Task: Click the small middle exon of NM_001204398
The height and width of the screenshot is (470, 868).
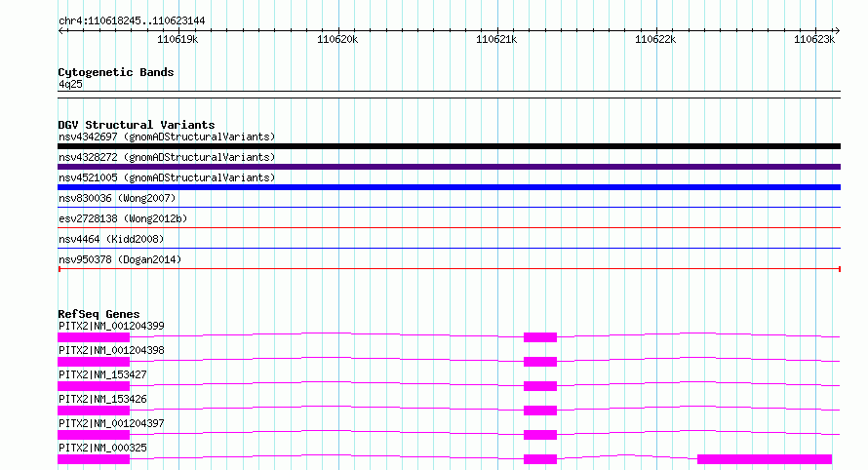Action: click(540, 362)
